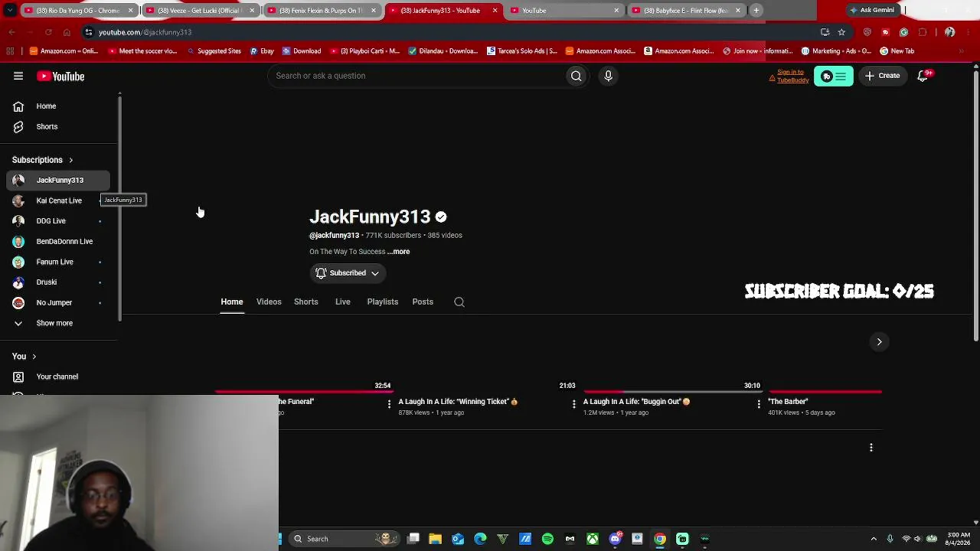Open the Subscribed notification dropdown

tap(348, 273)
